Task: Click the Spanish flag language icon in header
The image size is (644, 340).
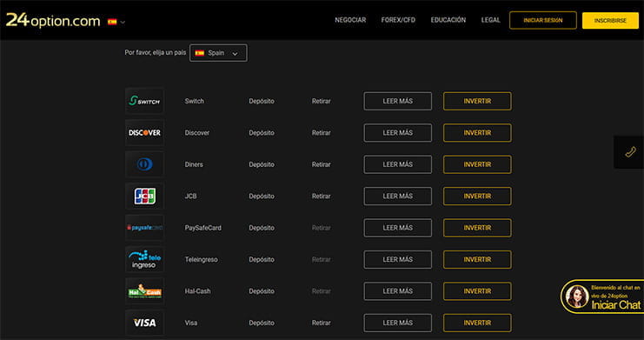Action: coord(112,22)
